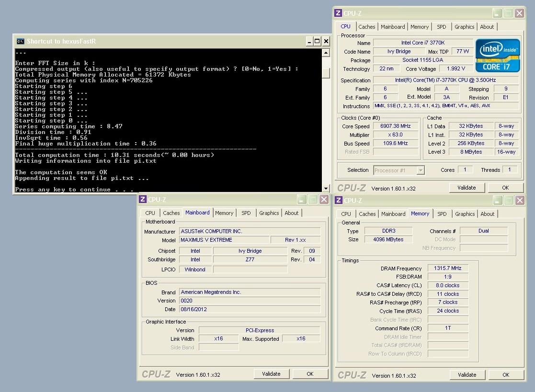The width and height of the screenshot is (535, 392).
Task: Open Memory tab in top-right CPU-Z window
Action: point(420,27)
